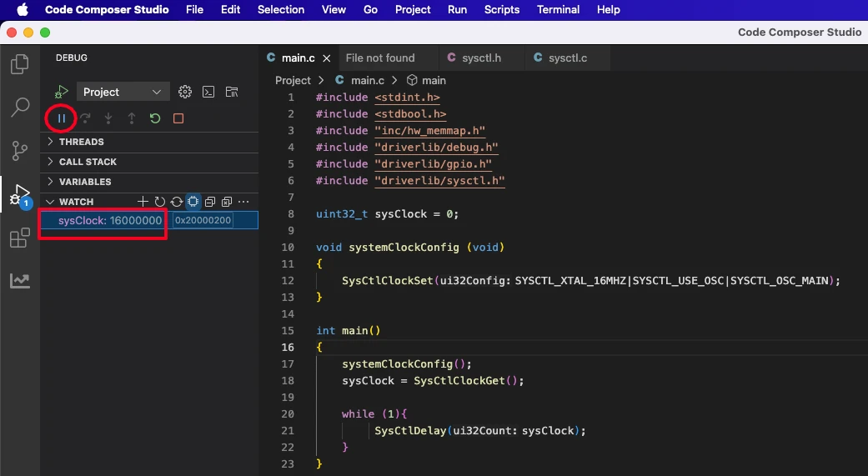The width and height of the screenshot is (868, 476).
Task: Open the graph chart icon in activity bar
Action: (20, 281)
